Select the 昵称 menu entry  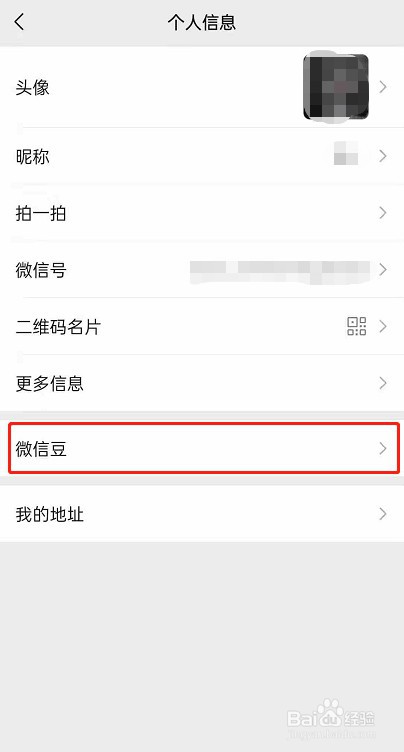click(33, 156)
